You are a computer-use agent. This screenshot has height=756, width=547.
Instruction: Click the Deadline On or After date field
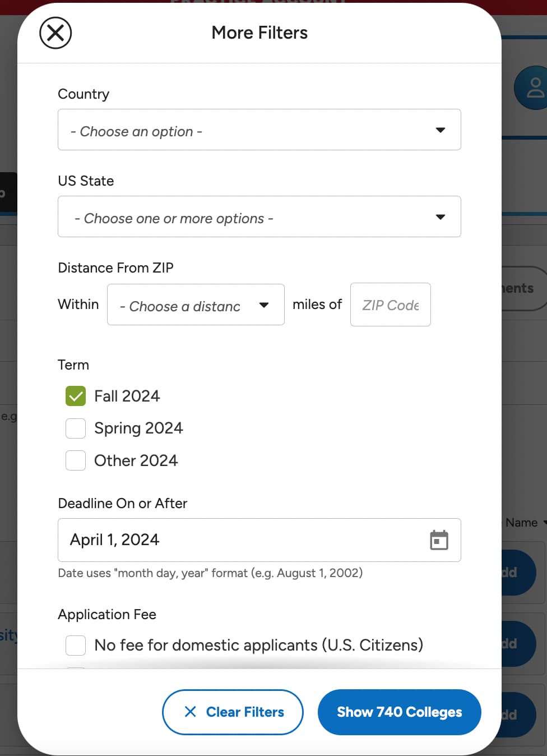tap(241, 540)
